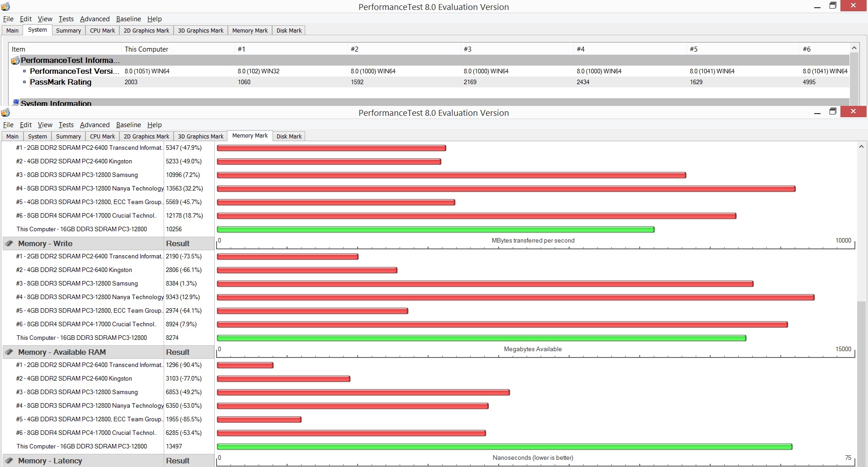The width and height of the screenshot is (868, 467).
Task: Open the Baseline menu in the lower window
Action: pyautogui.click(x=128, y=125)
